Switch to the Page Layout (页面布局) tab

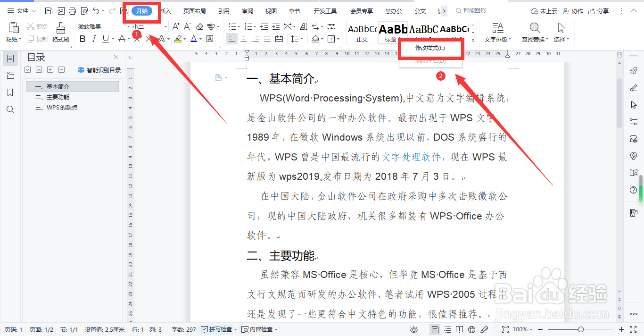tap(194, 11)
